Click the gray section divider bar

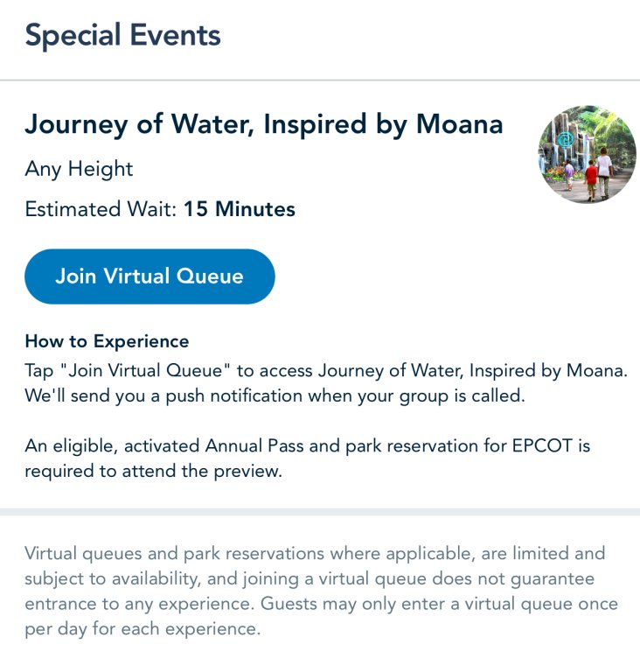pyautogui.click(x=320, y=512)
